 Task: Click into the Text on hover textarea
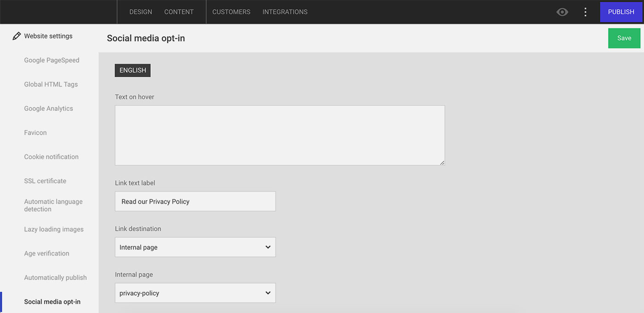tap(280, 135)
